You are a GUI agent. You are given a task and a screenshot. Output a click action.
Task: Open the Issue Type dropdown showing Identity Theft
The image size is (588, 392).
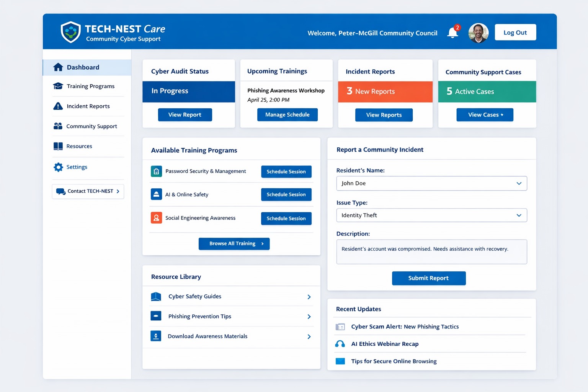pyautogui.click(x=431, y=215)
